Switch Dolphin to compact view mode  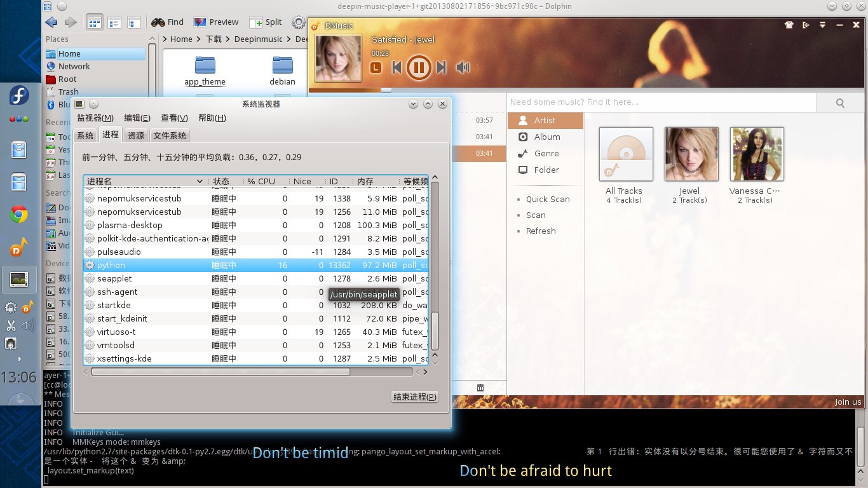click(x=114, y=22)
